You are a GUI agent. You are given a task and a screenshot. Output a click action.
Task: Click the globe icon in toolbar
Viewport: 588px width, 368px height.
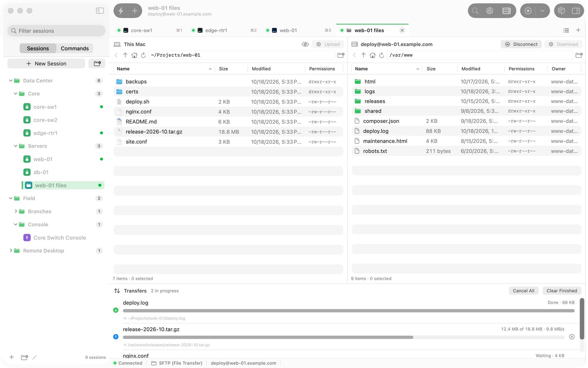tap(490, 11)
